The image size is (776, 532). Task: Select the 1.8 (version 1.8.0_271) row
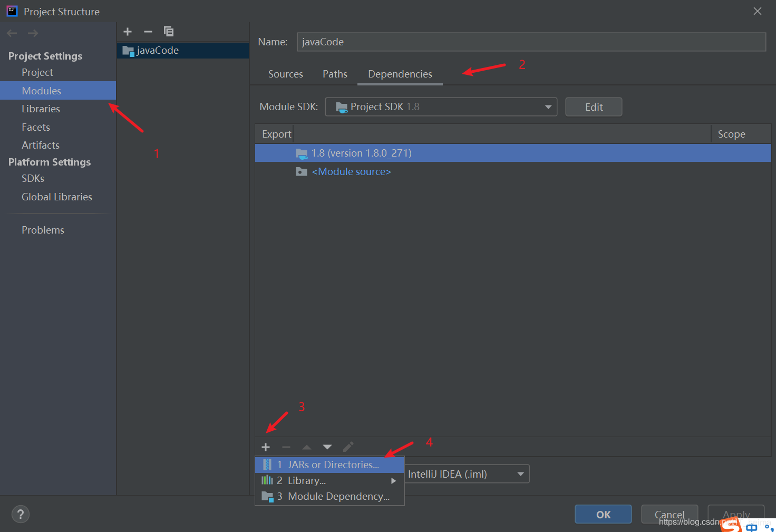513,153
